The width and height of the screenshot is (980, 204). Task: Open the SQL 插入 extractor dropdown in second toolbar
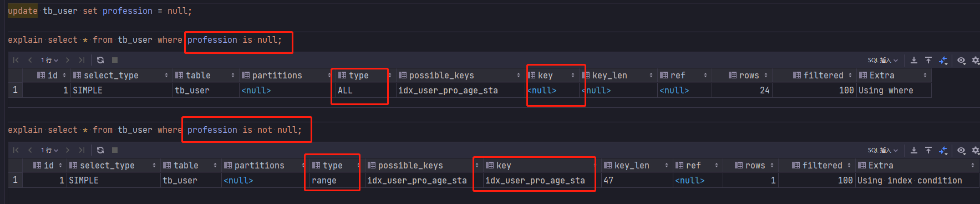coord(883,150)
